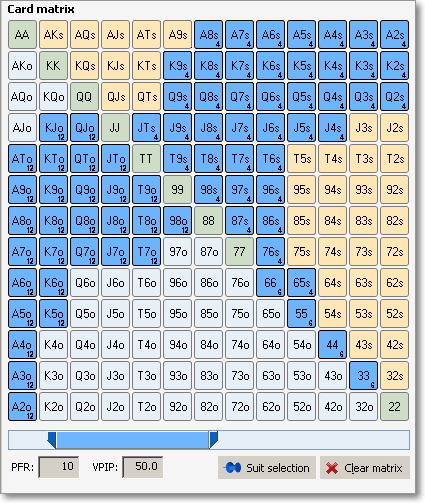Screen dimensions: 425x503
Task: Select the AA hand cell
Action: tap(22, 35)
